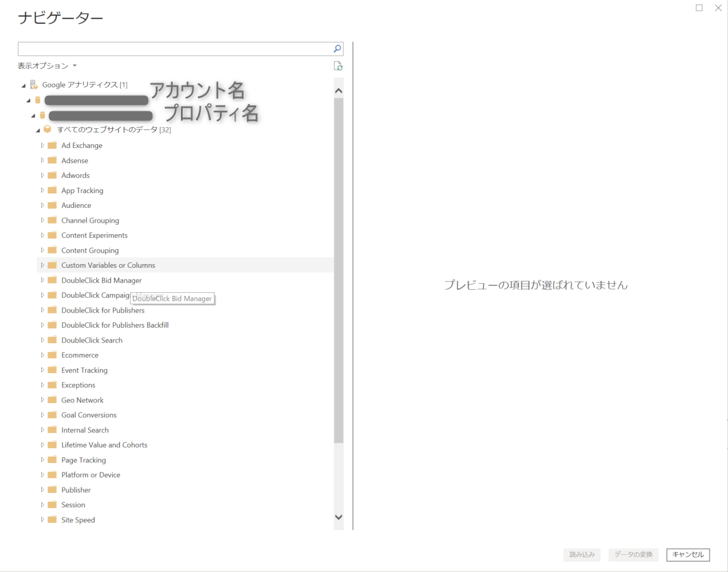Click the 読み込み button
The height and width of the screenshot is (572, 728).
[582, 555]
